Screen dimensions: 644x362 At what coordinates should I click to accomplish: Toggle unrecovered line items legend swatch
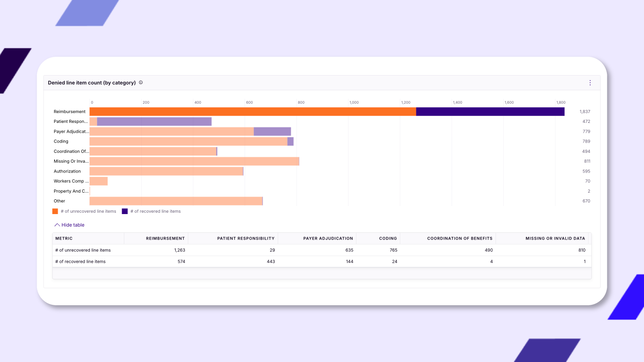click(x=55, y=211)
